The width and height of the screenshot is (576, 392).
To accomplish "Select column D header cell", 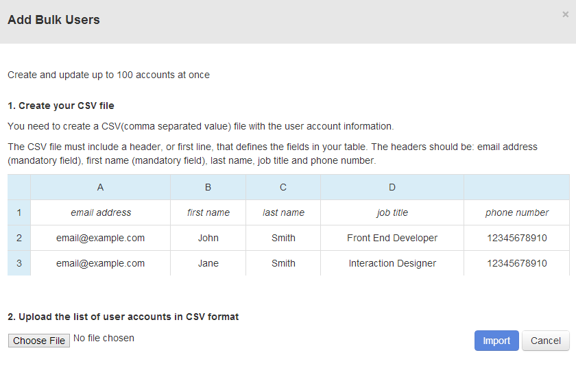I will pos(392,187).
